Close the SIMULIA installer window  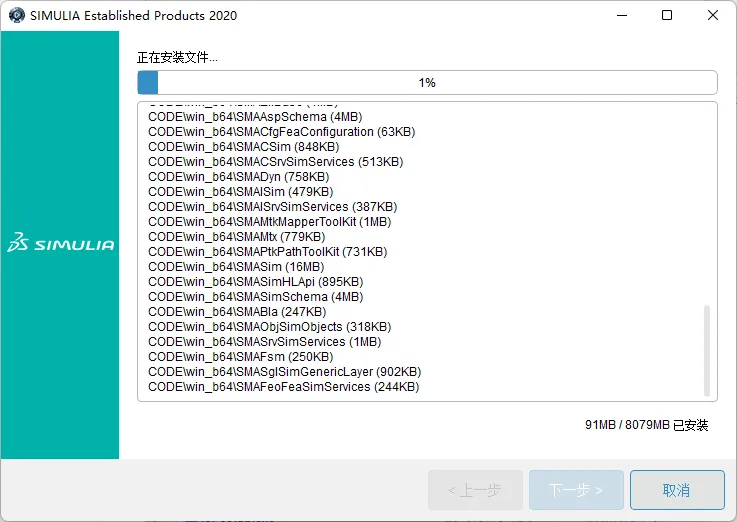pyautogui.click(x=713, y=16)
